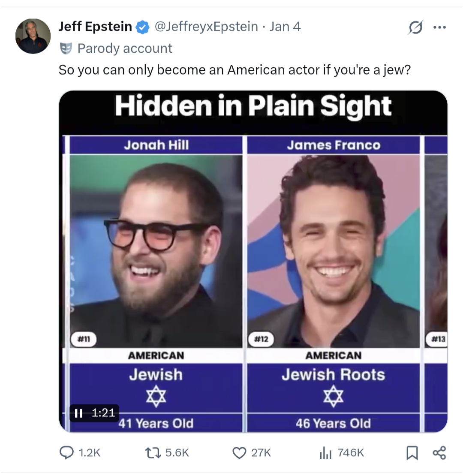The height and width of the screenshot is (476, 463).
Task: Like the post with the heart icon
Action: click(x=239, y=452)
